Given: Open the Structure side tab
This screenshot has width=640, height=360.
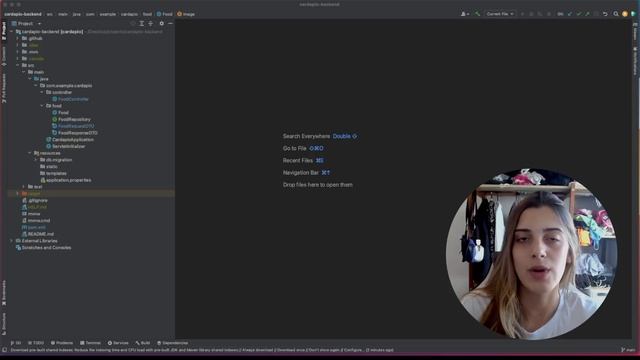Looking at the screenshot, I should click(x=4, y=324).
